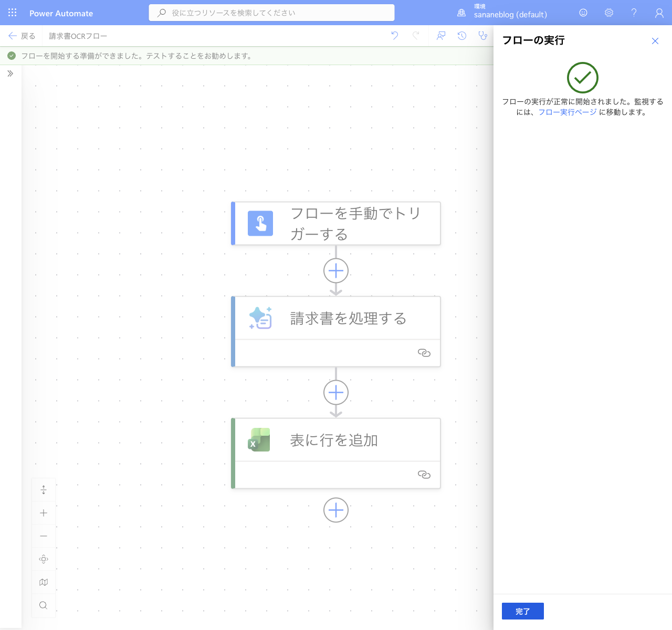Viewport: 672px width, 630px height.
Task: Open the app launcher waffle icon
Action: click(x=13, y=13)
